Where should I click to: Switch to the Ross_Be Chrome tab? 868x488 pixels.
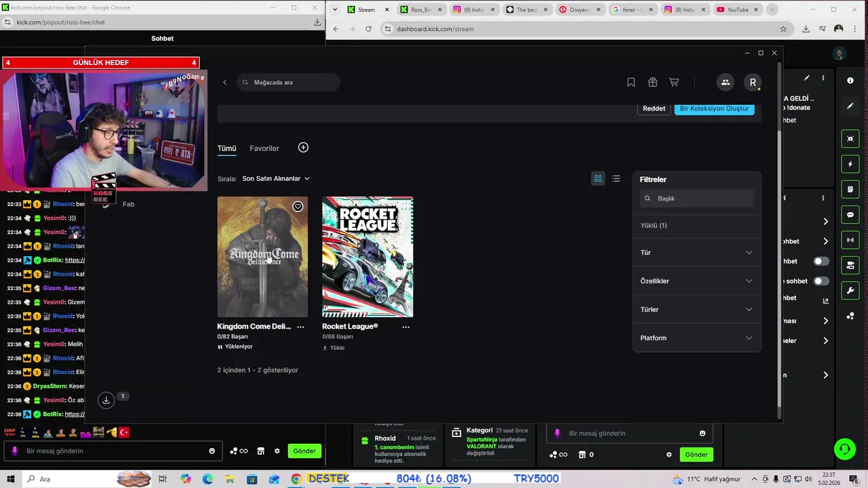pyautogui.click(x=420, y=9)
